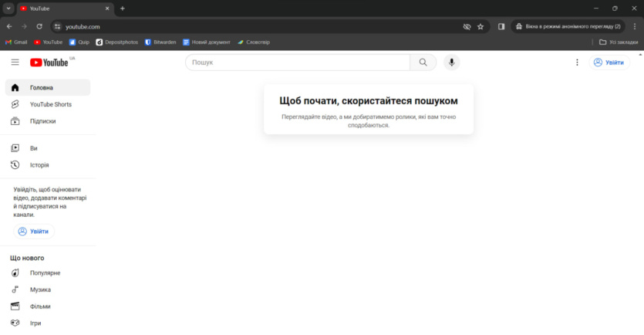Bookmark this page with star icon

(x=480, y=27)
